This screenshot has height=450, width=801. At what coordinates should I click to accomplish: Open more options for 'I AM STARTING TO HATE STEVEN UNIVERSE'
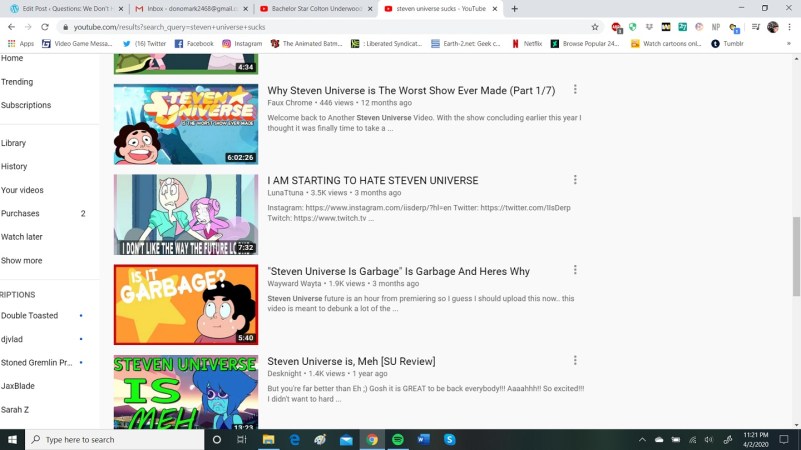coord(575,180)
